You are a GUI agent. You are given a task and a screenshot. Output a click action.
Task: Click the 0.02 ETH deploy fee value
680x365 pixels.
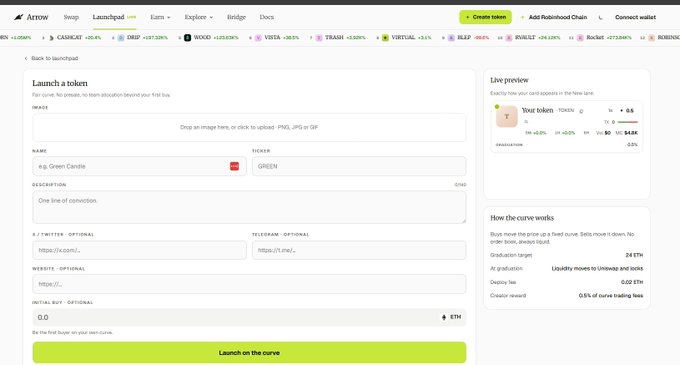pyautogui.click(x=632, y=282)
